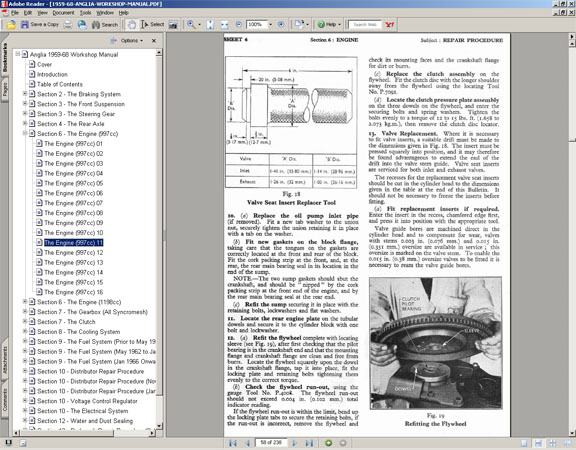Select bookmark The Engine (997cc) 12
This screenshot has width=576, height=450.
[73, 252]
